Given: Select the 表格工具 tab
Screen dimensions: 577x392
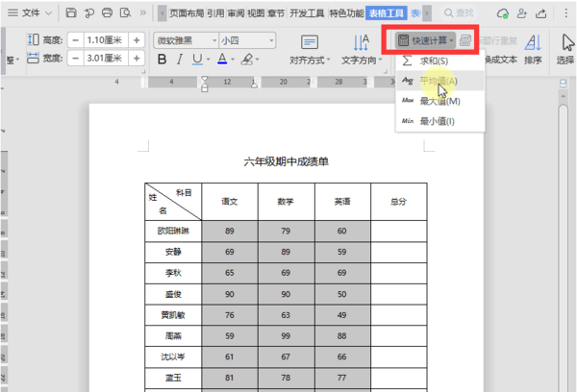Looking at the screenshot, I should click(387, 13).
